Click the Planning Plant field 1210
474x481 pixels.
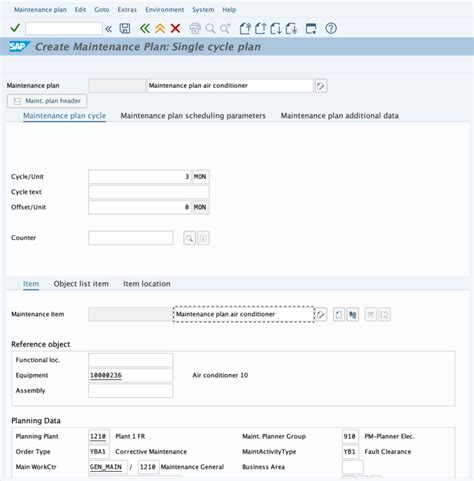coord(99,437)
